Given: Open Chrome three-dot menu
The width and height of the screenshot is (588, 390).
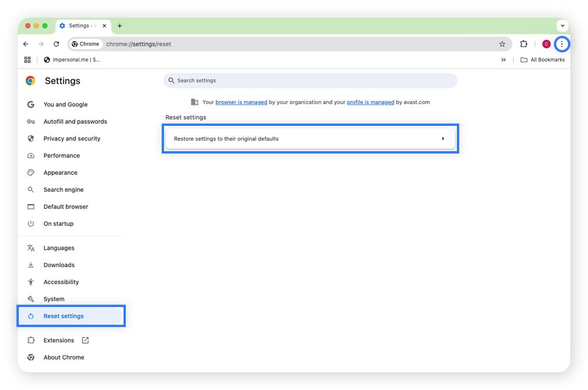Looking at the screenshot, I should pyautogui.click(x=562, y=44).
